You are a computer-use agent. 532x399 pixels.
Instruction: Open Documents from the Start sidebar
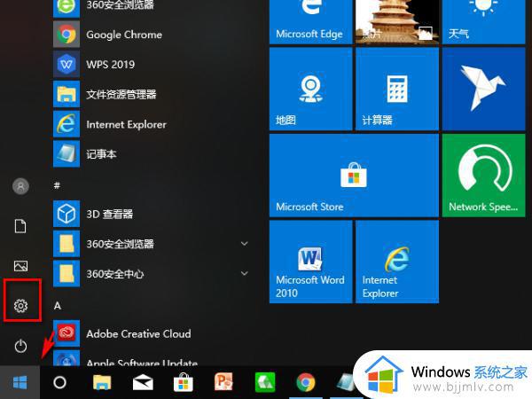pyautogui.click(x=20, y=226)
